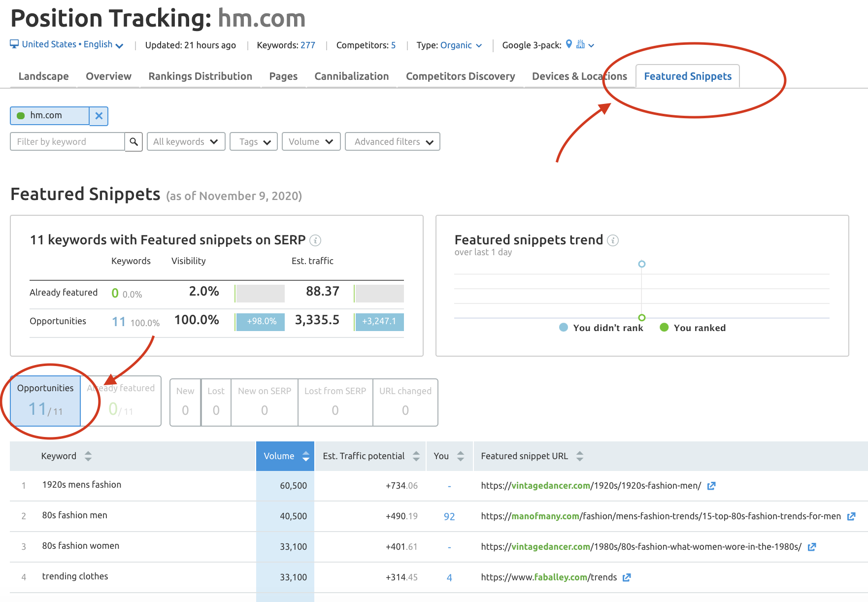Open the All keywords dropdown
This screenshot has width=868, height=602.
click(186, 141)
